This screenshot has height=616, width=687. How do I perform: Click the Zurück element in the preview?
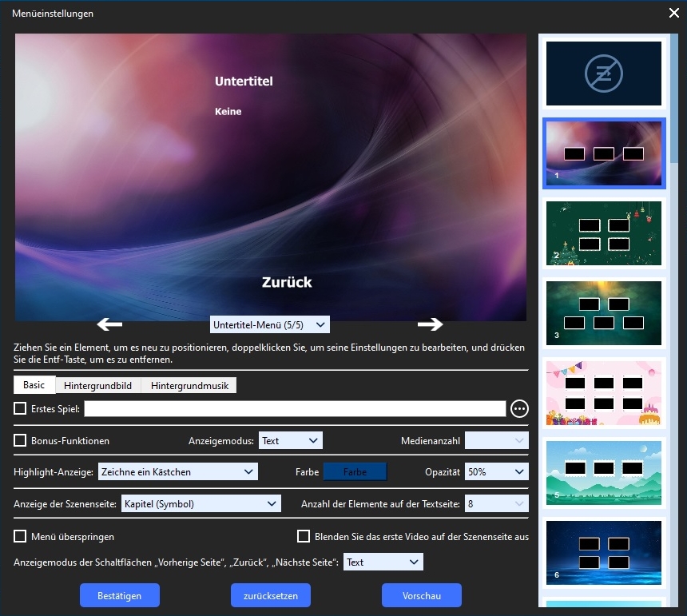[287, 282]
